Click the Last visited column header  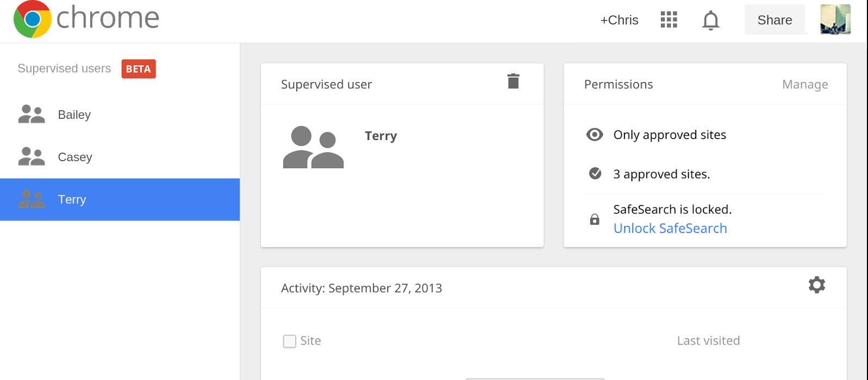pyautogui.click(x=708, y=340)
